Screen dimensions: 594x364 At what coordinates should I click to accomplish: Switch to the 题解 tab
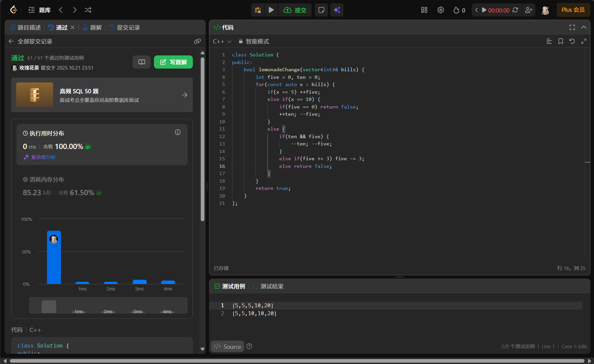92,27
